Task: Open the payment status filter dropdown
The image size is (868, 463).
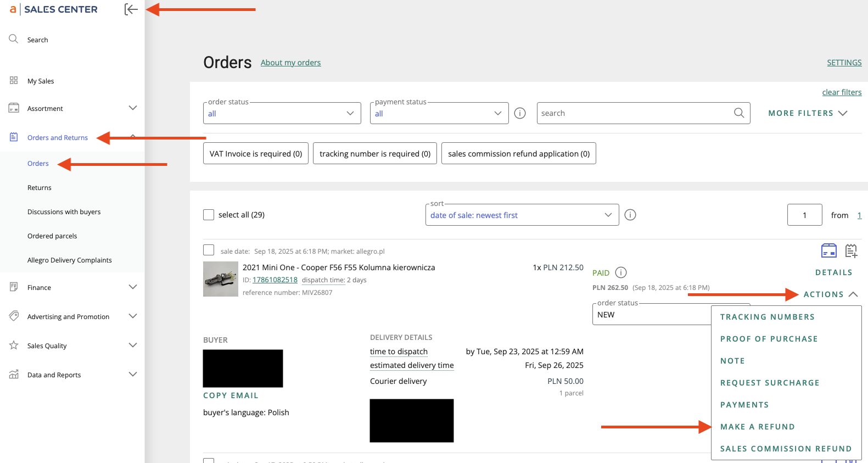Action: click(x=439, y=113)
